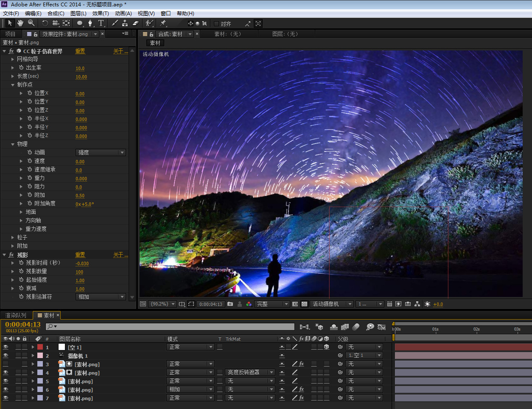
Task: Click the red label swatch of 空 1
Action: (40, 347)
